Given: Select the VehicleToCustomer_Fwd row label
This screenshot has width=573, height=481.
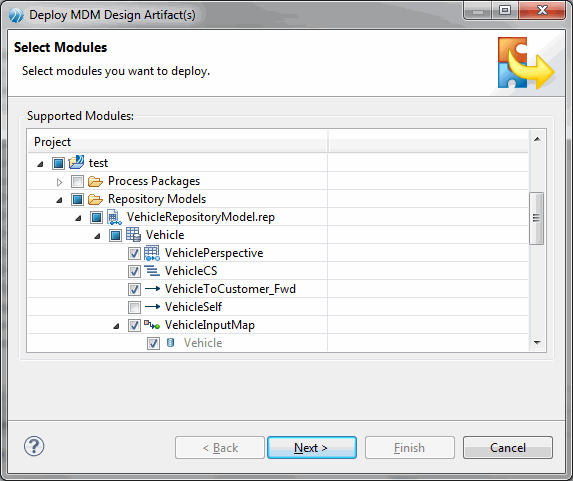Looking at the screenshot, I should [230, 289].
